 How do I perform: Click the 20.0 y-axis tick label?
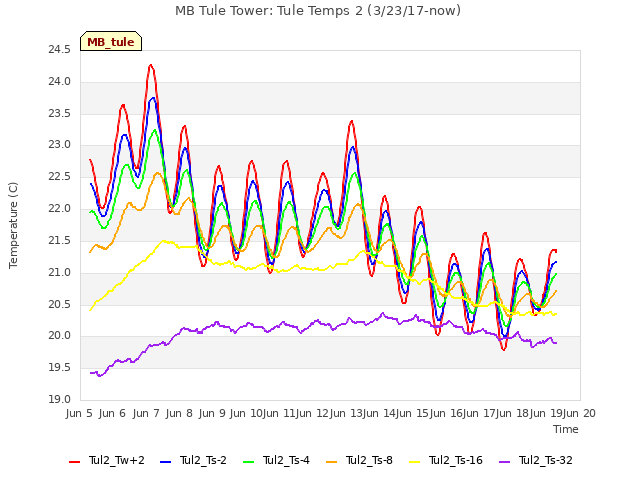coord(59,336)
